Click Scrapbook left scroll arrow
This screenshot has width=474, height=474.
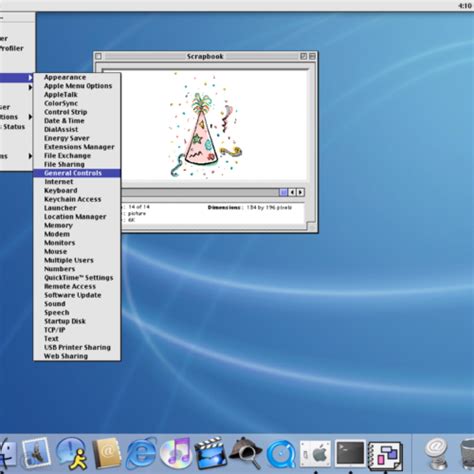tap(292, 192)
